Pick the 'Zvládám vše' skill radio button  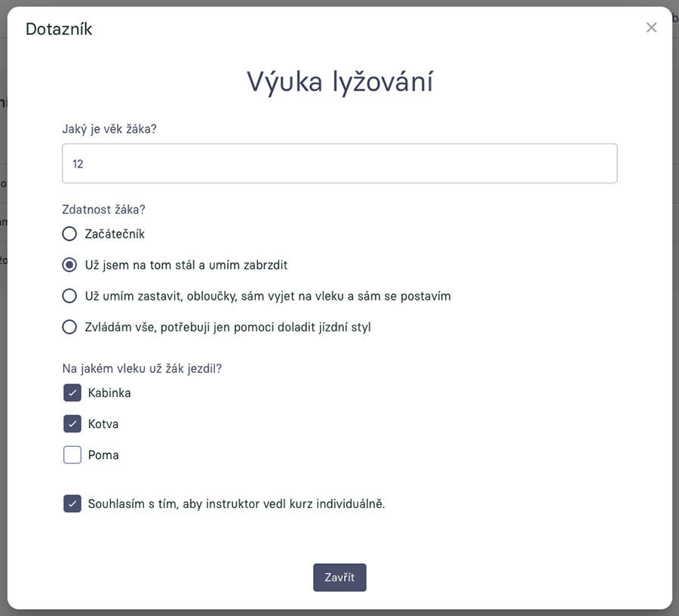[69, 327]
